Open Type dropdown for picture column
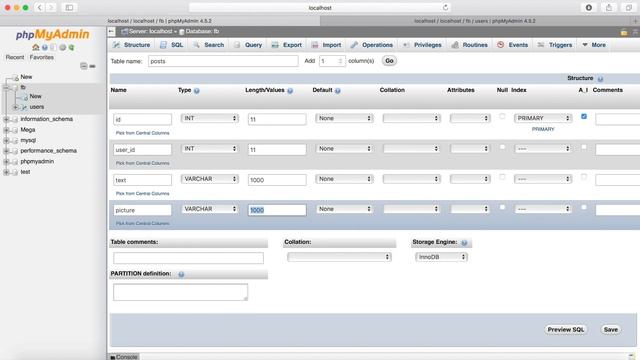This screenshot has height=360, width=640. (x=210, y=209)
